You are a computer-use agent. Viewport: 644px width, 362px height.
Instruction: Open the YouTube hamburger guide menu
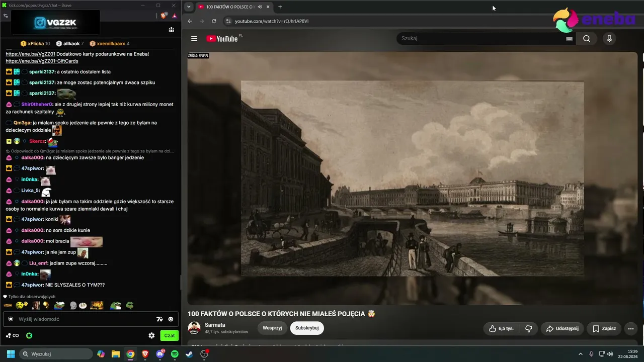(x=194, y=39)
